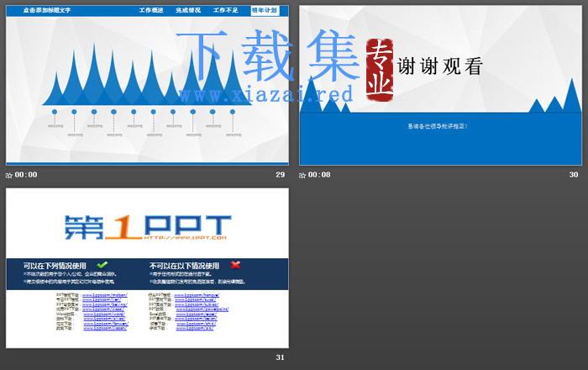Click the 00:00 timing under slide 29
The image size is (588, 370).
click(26, 175)
